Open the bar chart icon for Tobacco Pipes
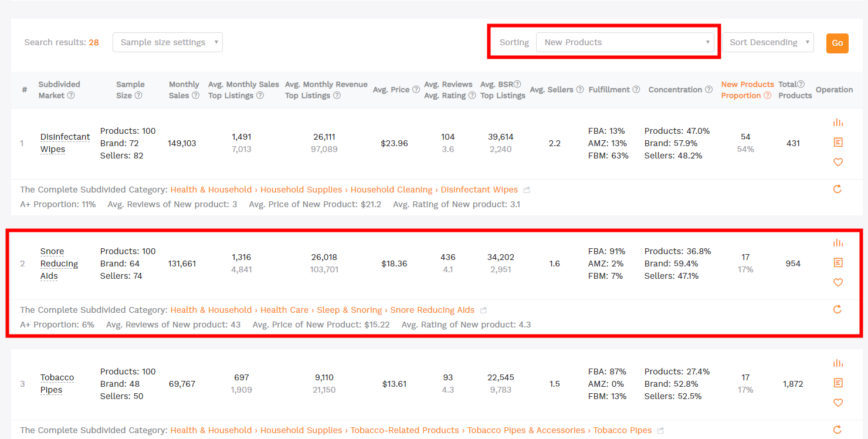 coord(838,363)
